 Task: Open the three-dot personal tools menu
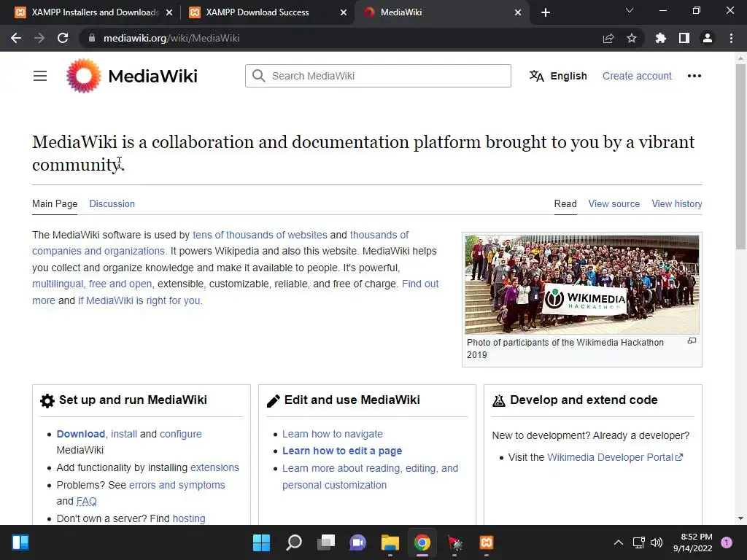pos(694,76)
